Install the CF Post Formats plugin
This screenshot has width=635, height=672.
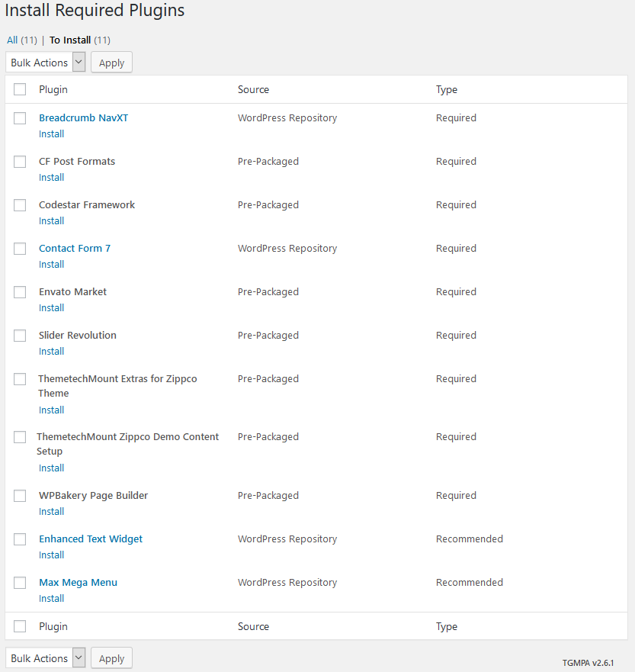click(x=51, y=178)
